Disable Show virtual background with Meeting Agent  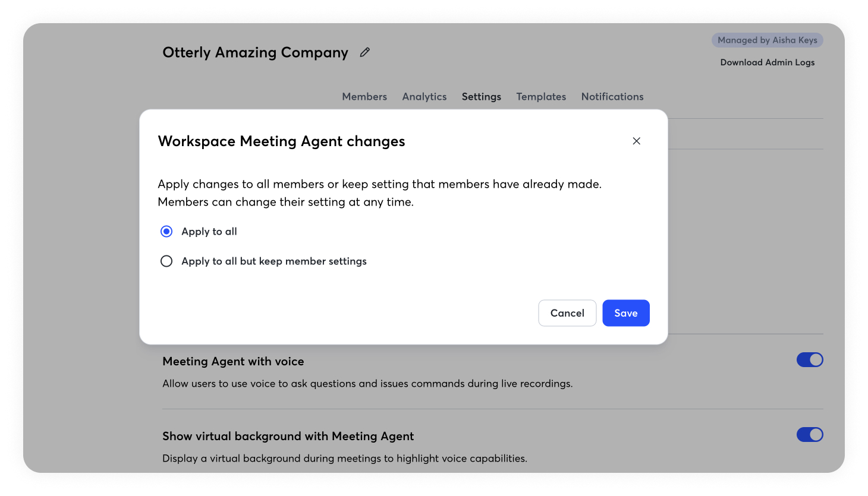click(809, 435)
